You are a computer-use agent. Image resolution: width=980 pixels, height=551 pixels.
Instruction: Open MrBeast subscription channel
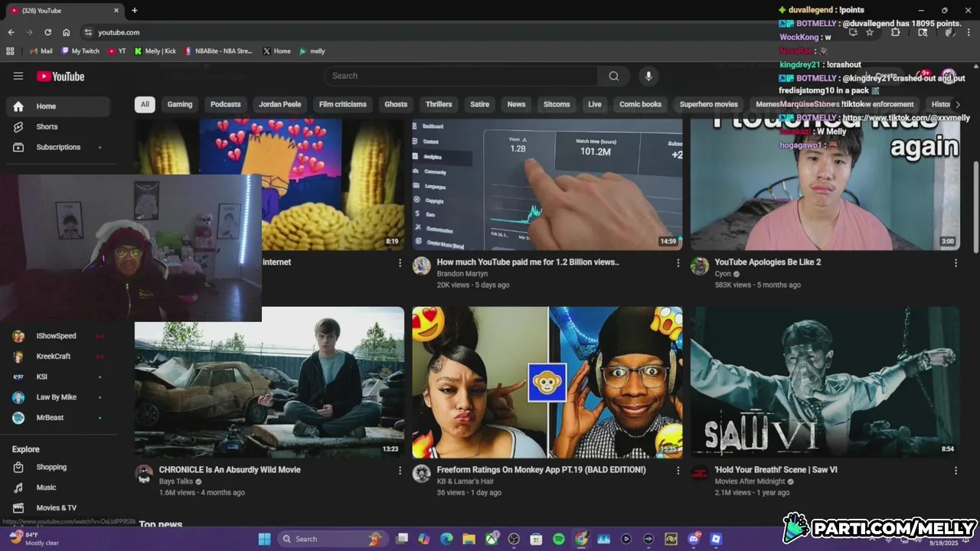(x=58, y=418)
